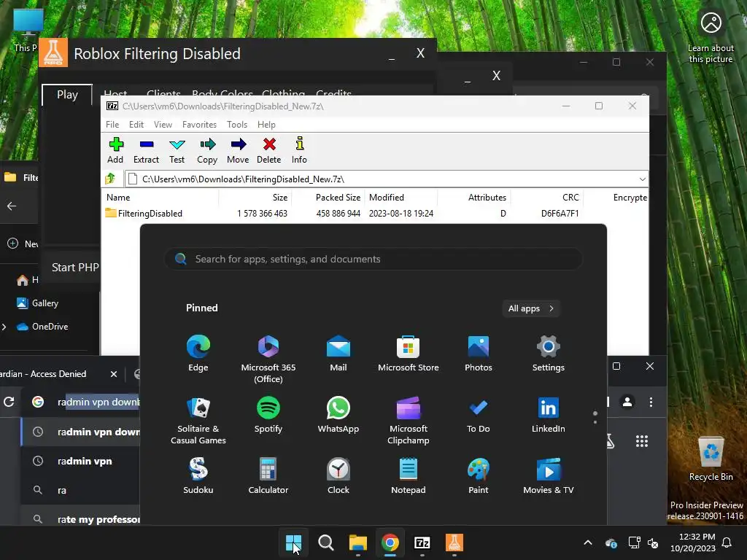Open WhatsApp pinned app
Viewport: 747px width, 560px height.
coord(338,414)
